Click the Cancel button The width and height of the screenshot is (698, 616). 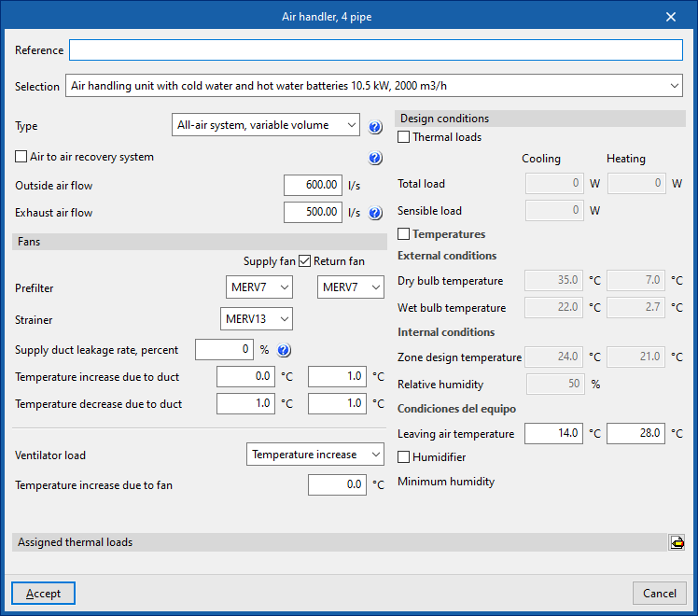coord(660,594)
